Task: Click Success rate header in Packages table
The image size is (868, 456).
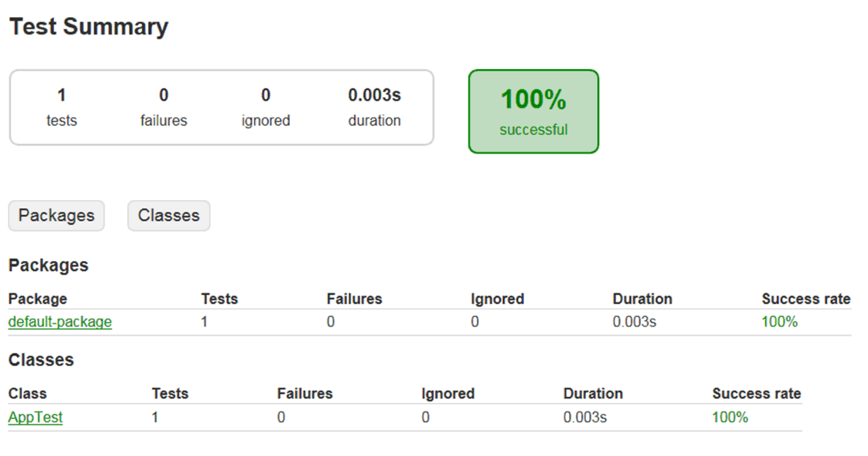Action: (806, 299)
